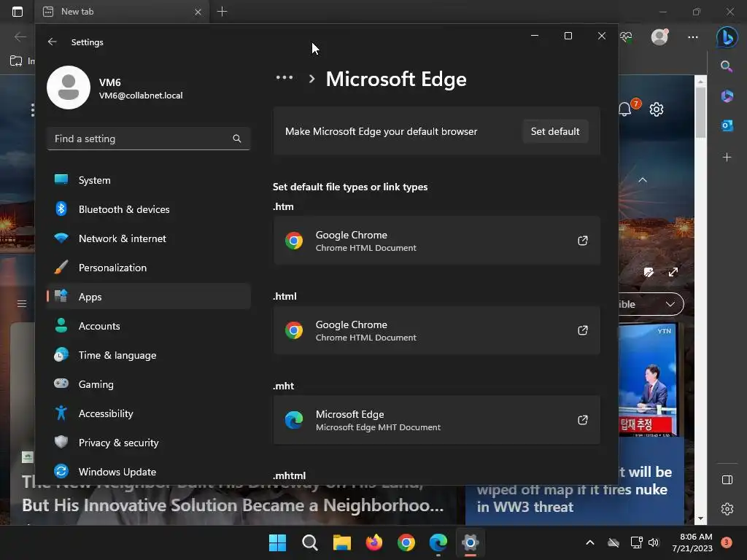Click the search magnifier in Find a setting
The height and width of the screenshot is (560, 747).
click(237, 139)
